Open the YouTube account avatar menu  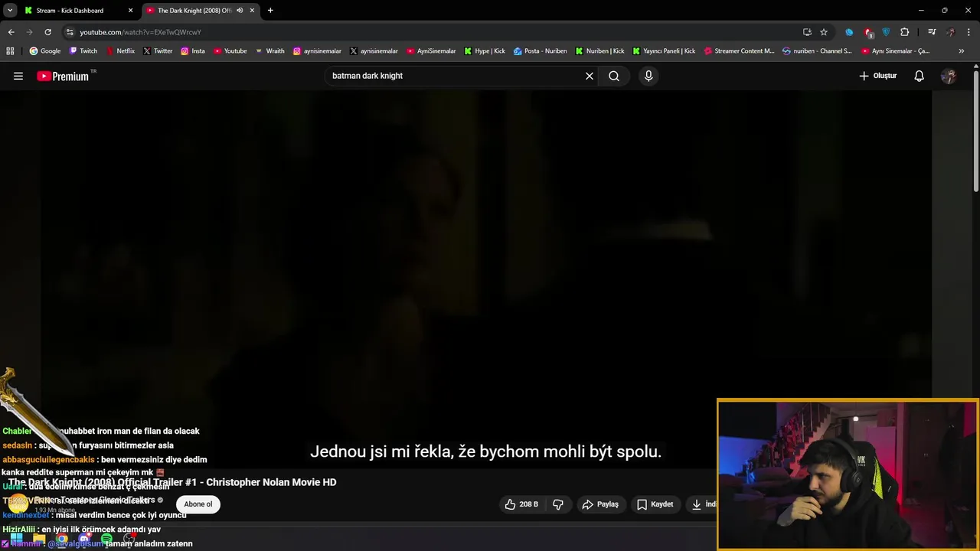(x=949, y=76)
